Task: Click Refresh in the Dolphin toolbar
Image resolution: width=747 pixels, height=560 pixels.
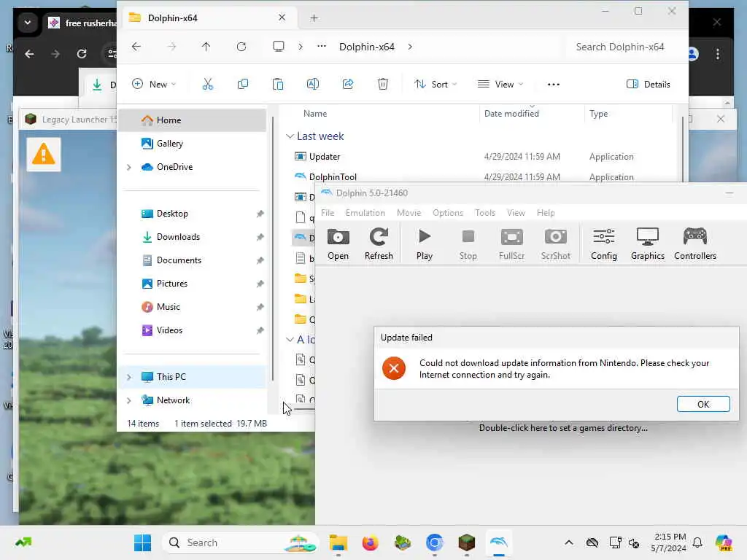Action: click(x=379, y=244)
